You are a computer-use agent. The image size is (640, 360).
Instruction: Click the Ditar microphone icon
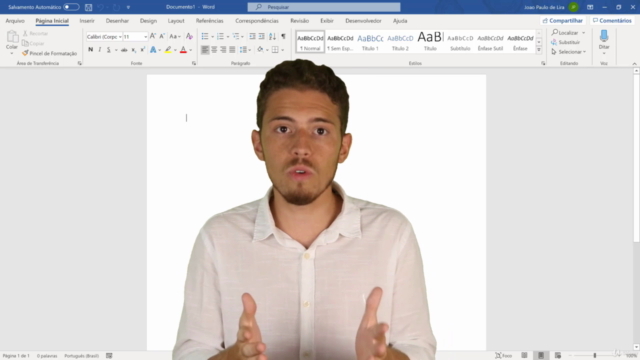(604, 37)
